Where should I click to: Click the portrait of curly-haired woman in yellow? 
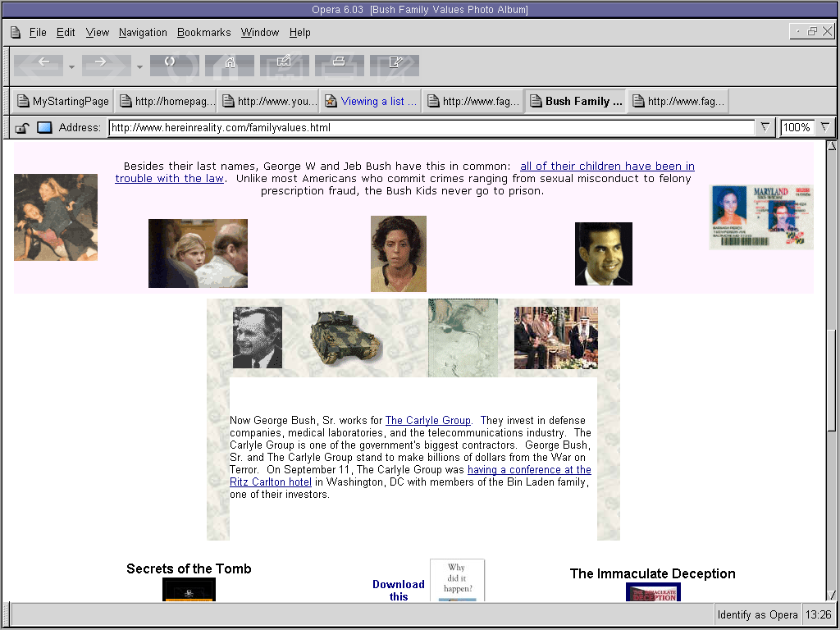[x=399, y=253]
